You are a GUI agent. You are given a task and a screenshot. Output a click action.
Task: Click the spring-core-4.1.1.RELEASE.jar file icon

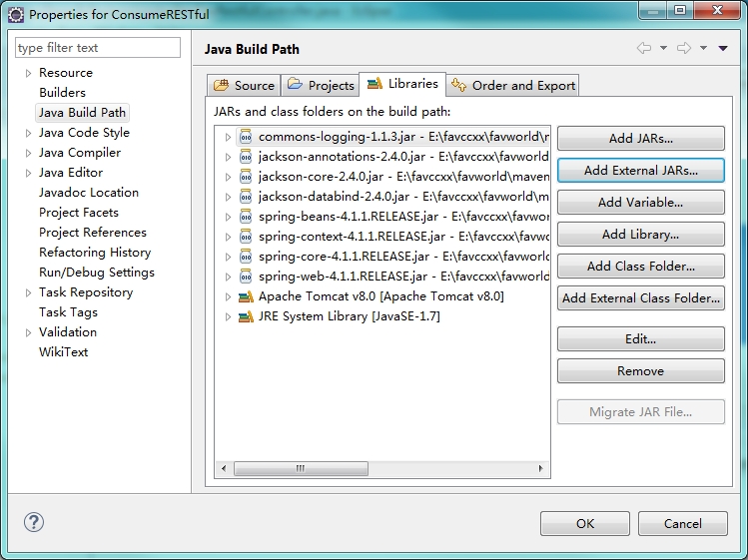[246, 257]
